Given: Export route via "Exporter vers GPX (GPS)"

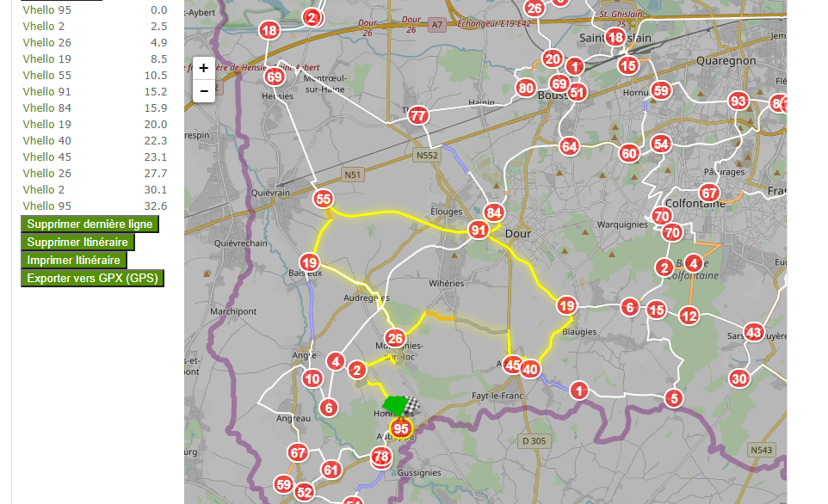Looking at the screenshot, I should tap(92, 279).
